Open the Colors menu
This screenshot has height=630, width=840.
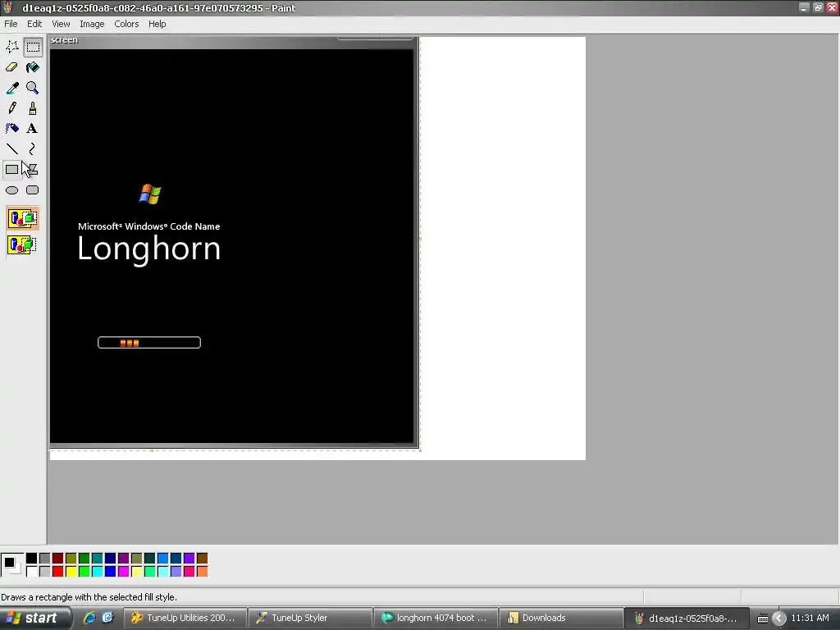pyautogui.click(x=126, y=24)
